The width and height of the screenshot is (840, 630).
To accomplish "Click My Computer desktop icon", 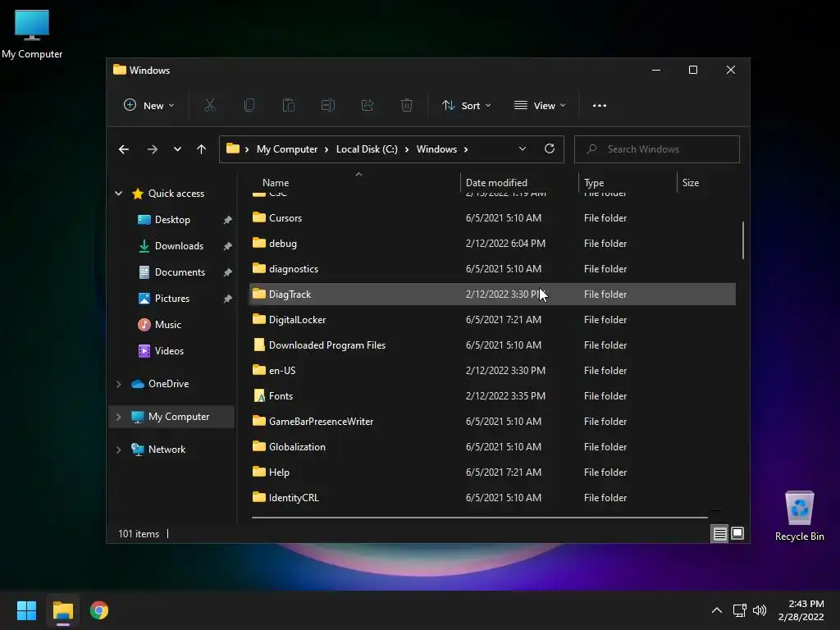I will pos(32,34).
